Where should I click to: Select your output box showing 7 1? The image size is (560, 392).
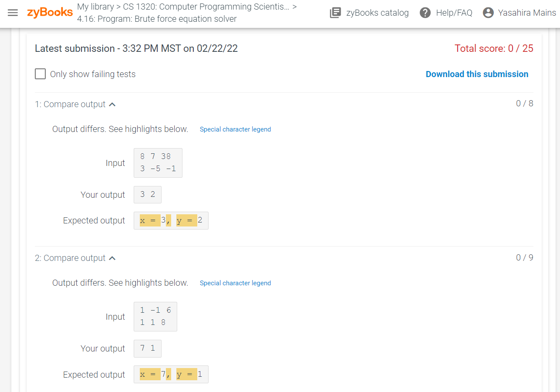point(147,348)
